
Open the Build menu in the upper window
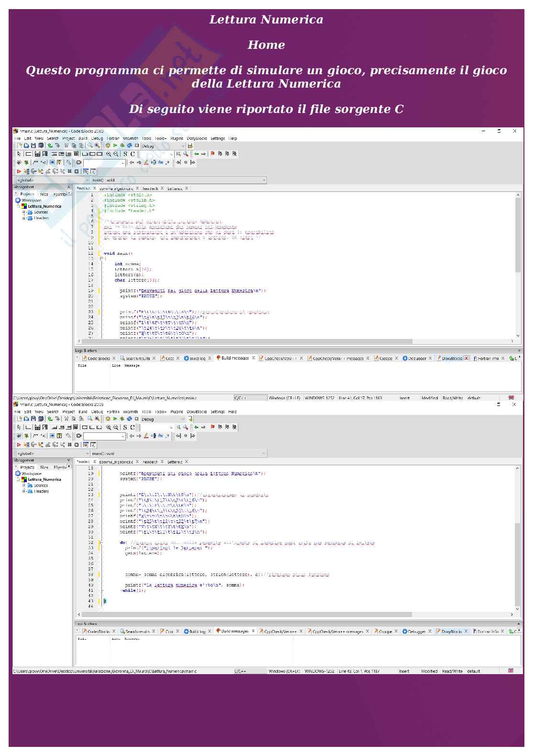click(x=83, y=138)
